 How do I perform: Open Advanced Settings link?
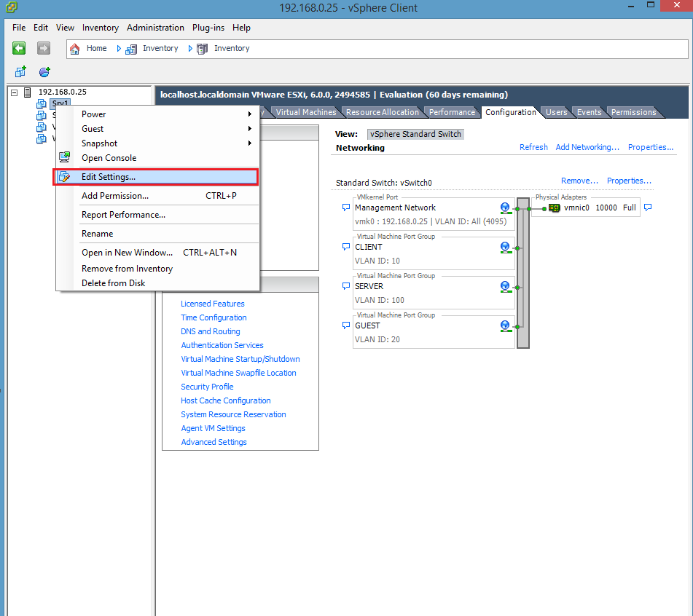pyautogui.click(x=214, y=442)
